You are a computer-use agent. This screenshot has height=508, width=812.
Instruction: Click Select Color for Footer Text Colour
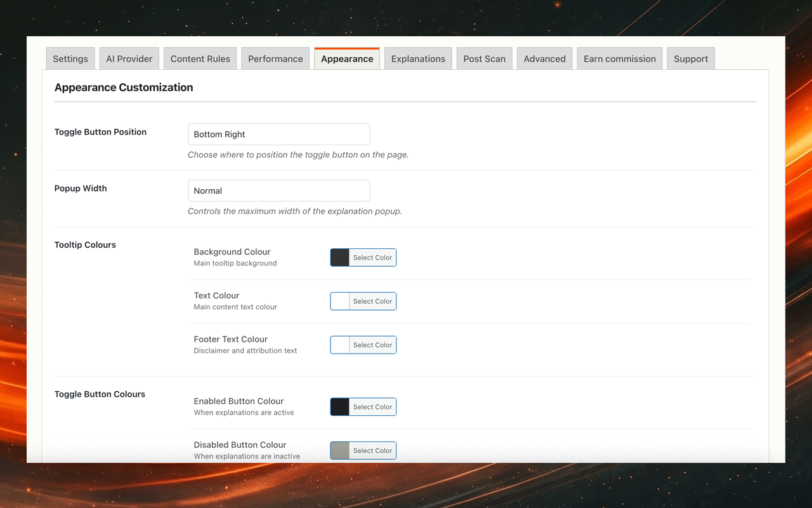tap(372, 345)
